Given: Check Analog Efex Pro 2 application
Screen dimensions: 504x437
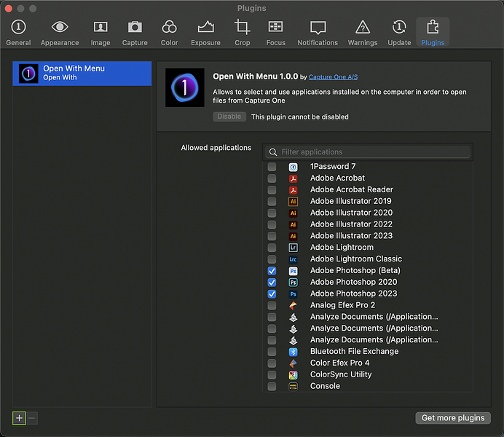Looking at the screenshot, I should [x=272, y=306].
